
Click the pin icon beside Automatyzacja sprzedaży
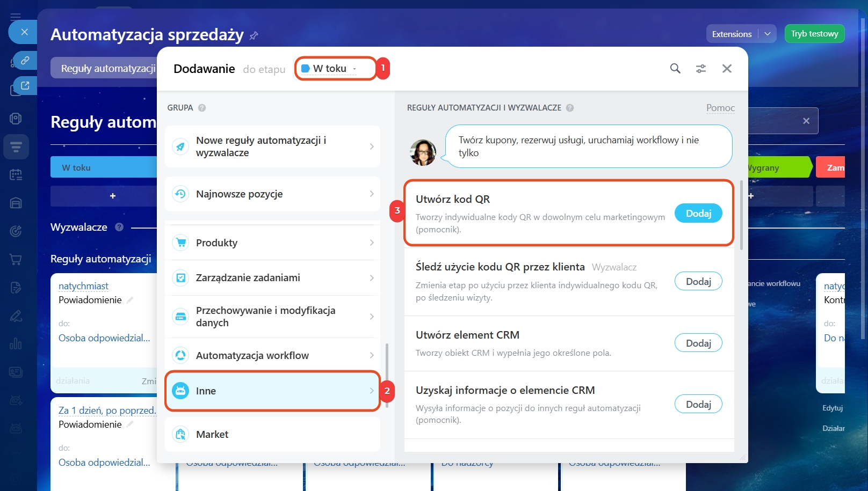point(254,35)
